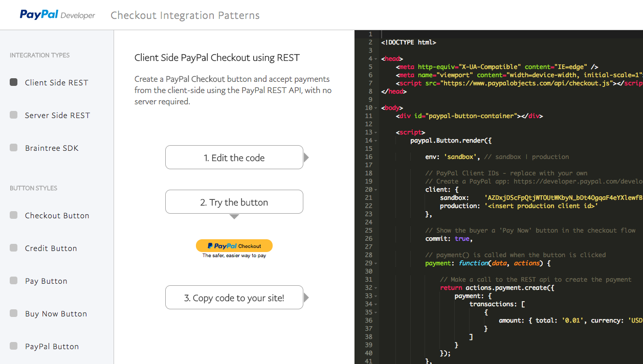
Task: Click the '2. Try the button' step
Action: coord(234,202)
